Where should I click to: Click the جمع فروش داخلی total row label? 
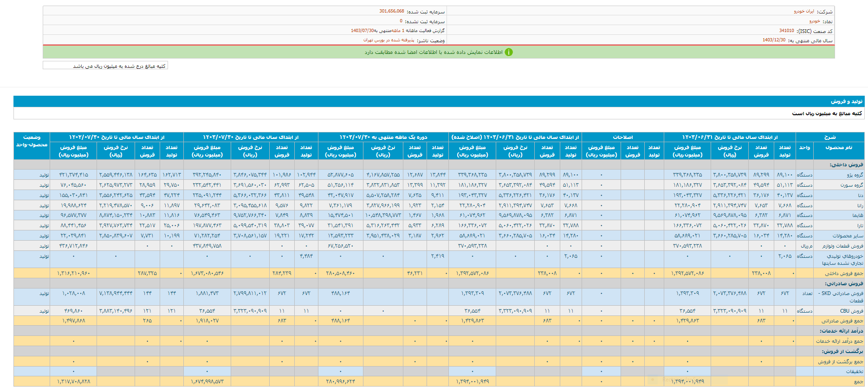pos(844,274)
